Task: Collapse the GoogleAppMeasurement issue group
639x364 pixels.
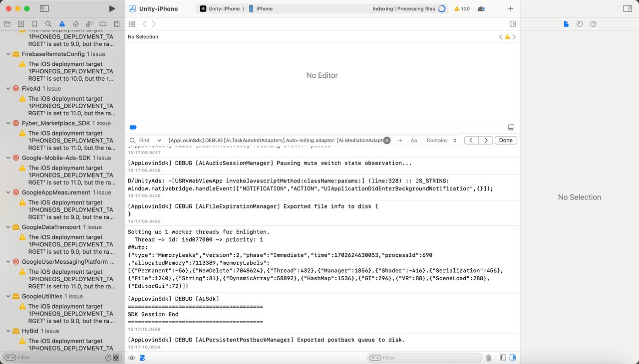Action: (8, 192)
